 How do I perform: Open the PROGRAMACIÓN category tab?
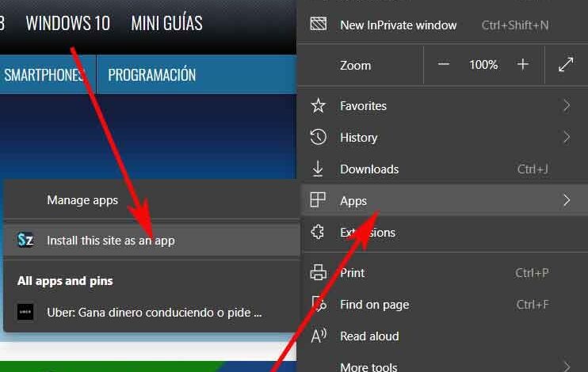pos(152,74)
